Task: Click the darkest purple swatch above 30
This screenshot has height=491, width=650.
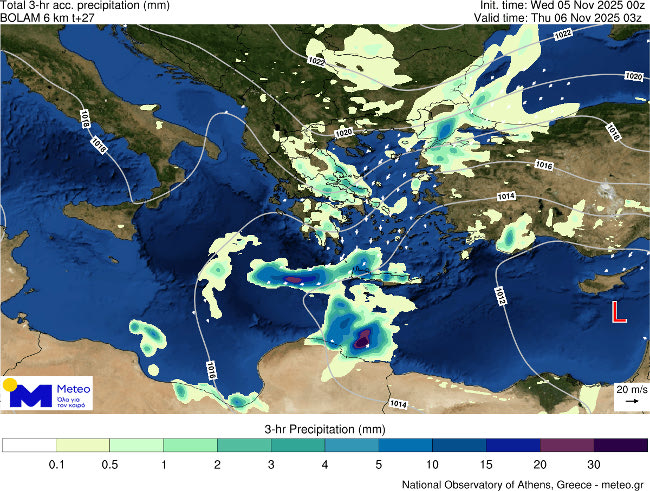Action: (x=621, y=445)
